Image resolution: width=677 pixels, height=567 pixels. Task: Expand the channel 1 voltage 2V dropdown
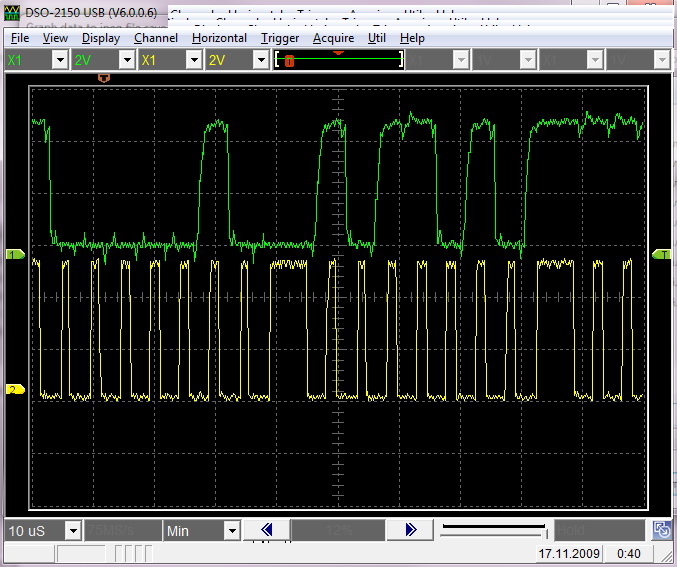click(126, 60)
